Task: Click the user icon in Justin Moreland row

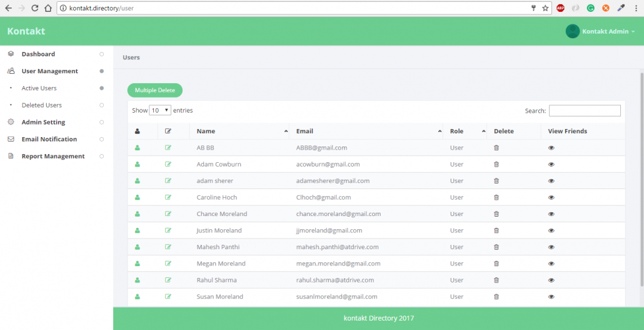Action: (137, 230)
